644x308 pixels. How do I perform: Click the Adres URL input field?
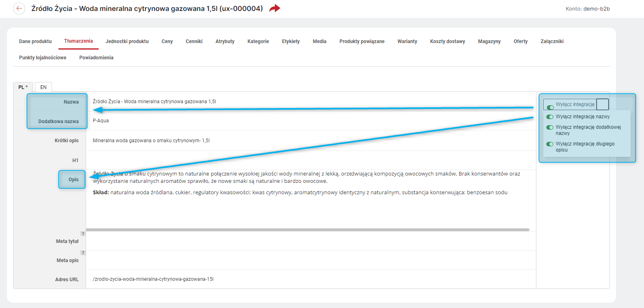[311, 279]
